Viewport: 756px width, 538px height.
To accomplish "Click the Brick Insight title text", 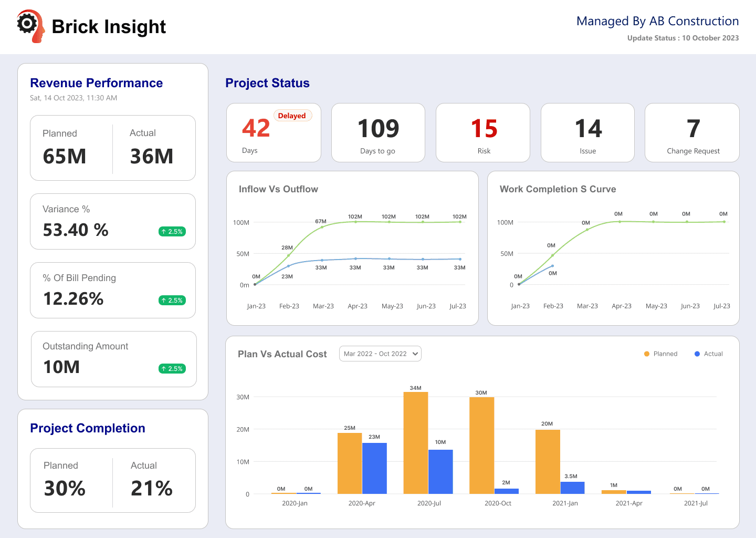I will point(109,27).
